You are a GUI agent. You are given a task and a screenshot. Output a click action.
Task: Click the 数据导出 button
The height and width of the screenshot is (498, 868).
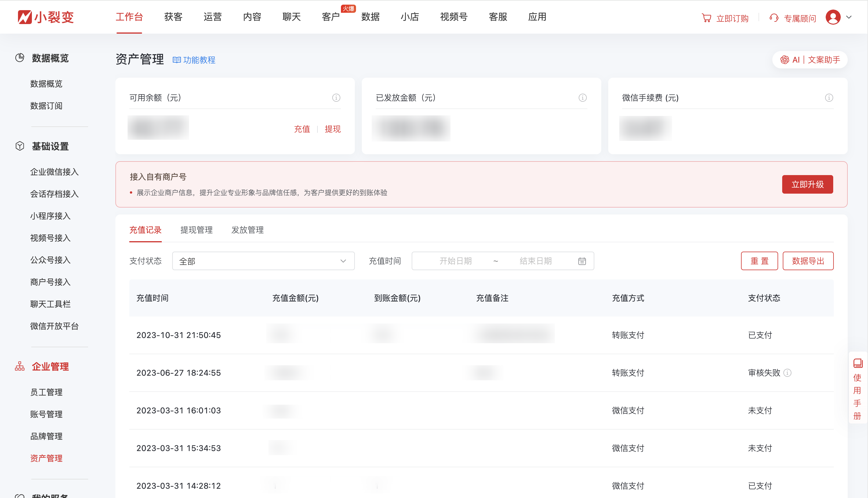click(808, 261)
